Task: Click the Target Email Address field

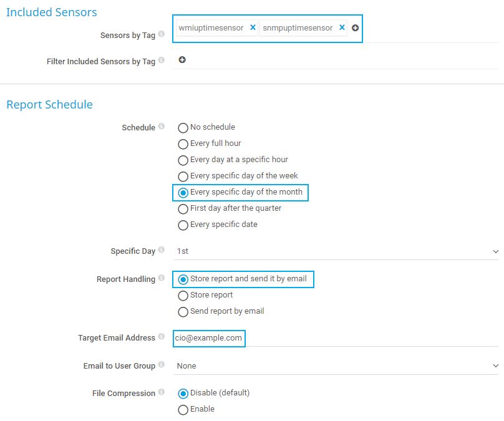Action: 336,338
